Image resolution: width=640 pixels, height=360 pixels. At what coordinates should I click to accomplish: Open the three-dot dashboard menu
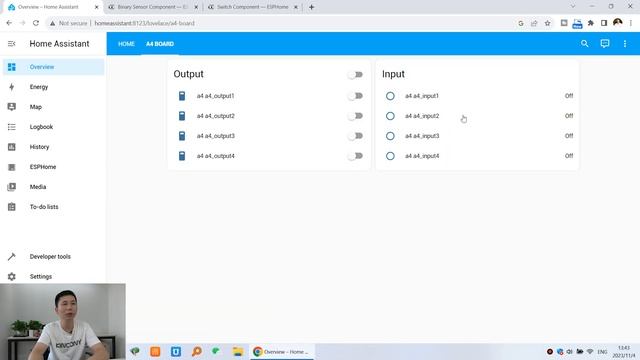624,44
